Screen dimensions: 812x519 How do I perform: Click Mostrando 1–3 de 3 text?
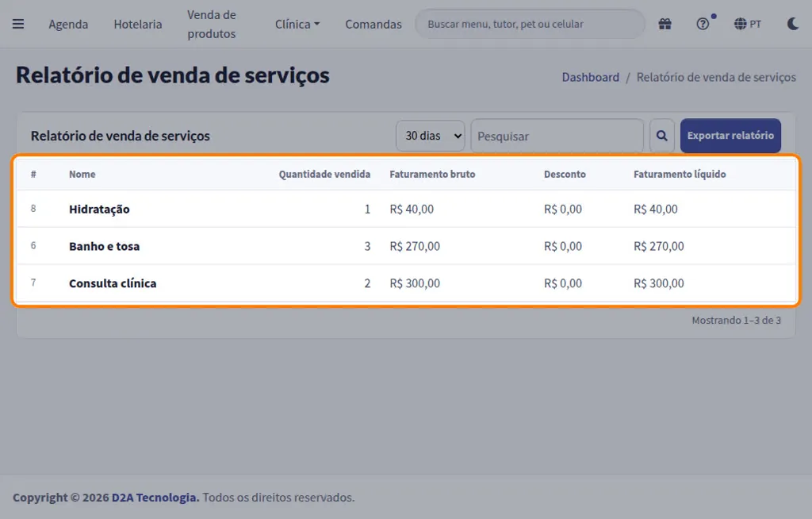[x=736, y=321]
